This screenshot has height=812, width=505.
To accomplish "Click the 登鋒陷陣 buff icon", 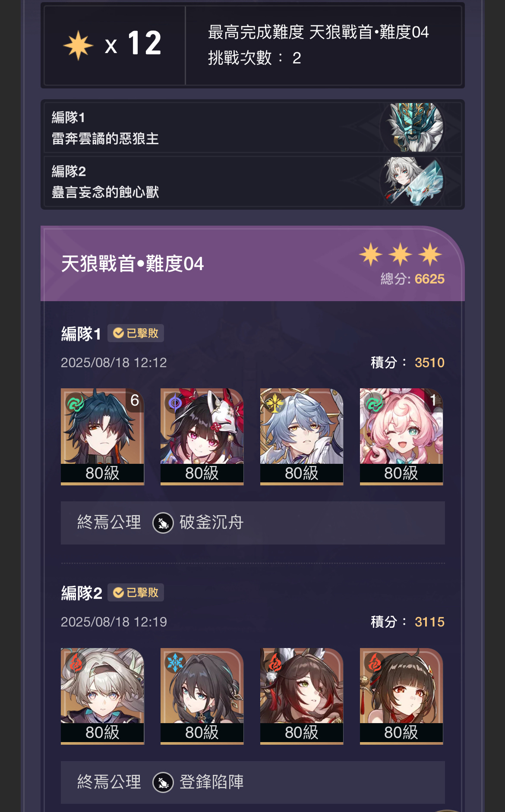I will [163, 782].
